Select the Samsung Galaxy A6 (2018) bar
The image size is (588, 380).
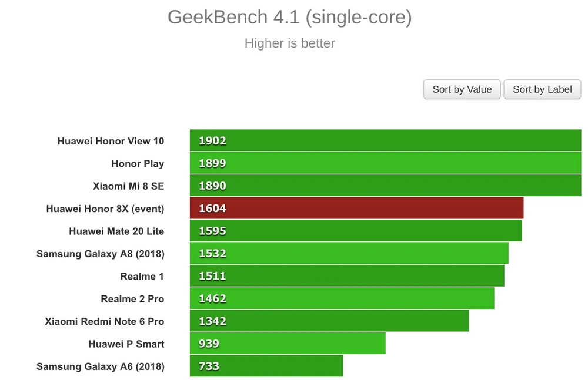[266, 366]
